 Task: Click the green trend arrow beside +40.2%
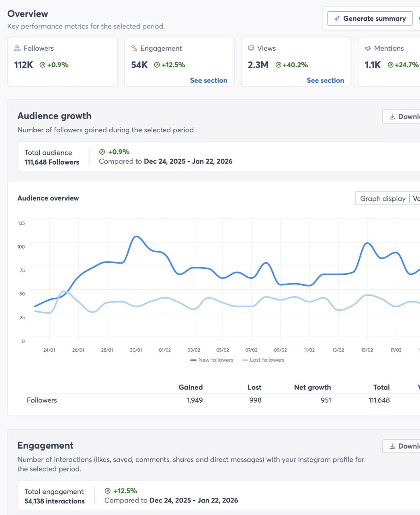tap(278, 65)
